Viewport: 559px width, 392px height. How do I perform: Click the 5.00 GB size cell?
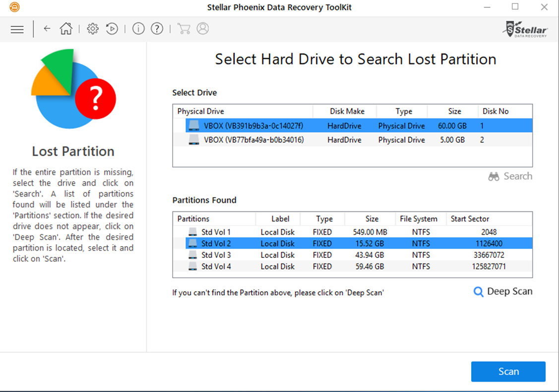tap(452, 140)
